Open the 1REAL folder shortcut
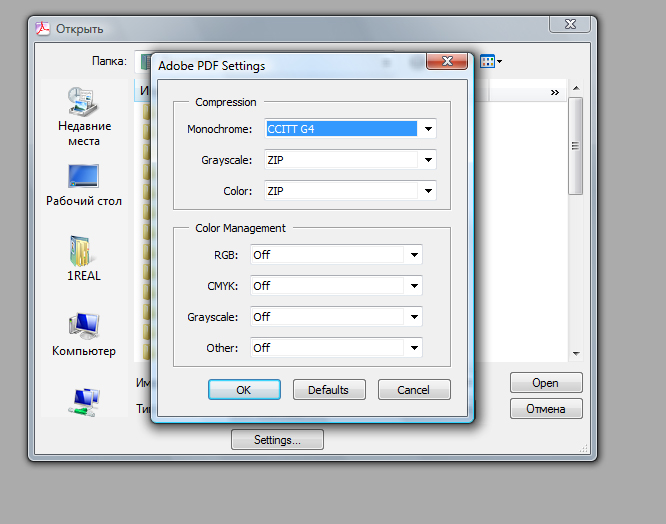The height and width of the screenshot is (524, 666). click(84, 258)
